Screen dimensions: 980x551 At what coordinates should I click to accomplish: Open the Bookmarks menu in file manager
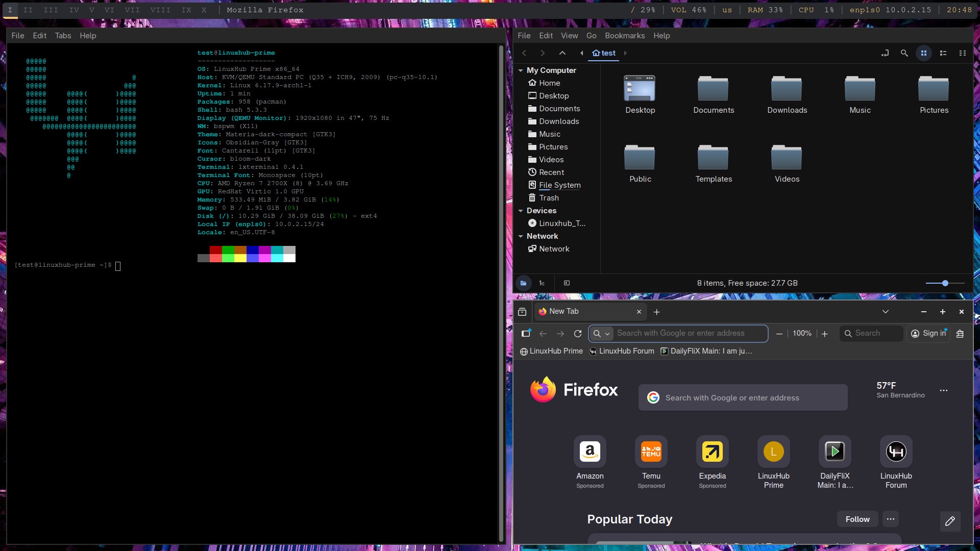point(624,36)
